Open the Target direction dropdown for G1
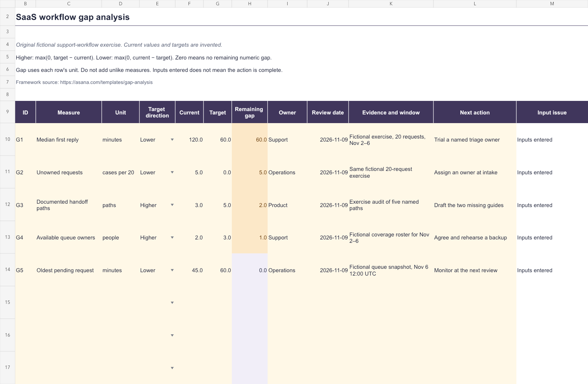This screenshot has width=588, height=384. tap(172, 140)
